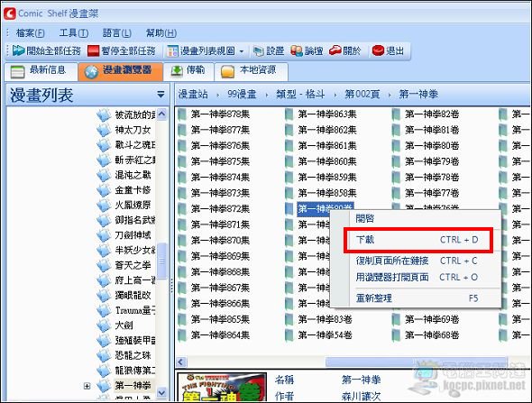Click the episode list horizontal scrollbar thumb
This screenshot has width=532, height=403.
(x=416, y=362)
